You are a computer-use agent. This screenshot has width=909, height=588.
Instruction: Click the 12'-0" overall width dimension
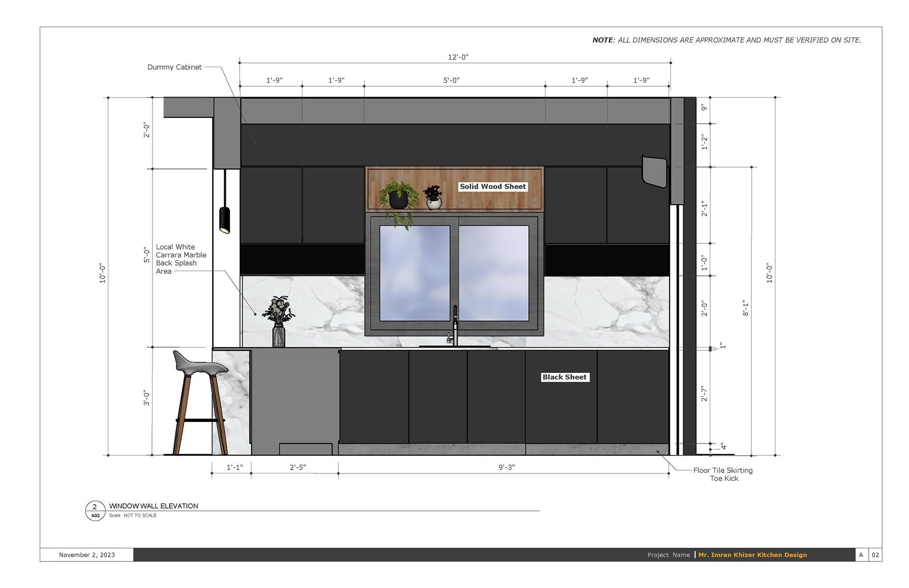tap(458, 56)
